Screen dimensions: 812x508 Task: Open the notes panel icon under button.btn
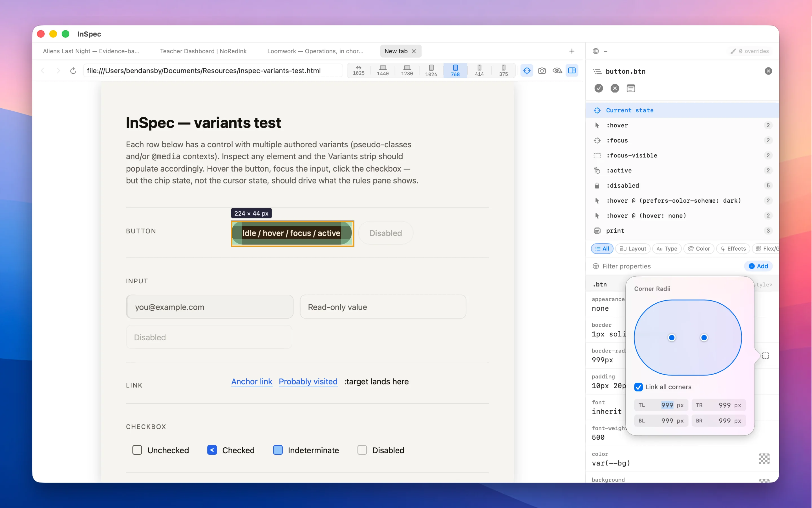[x=631, y=88]
